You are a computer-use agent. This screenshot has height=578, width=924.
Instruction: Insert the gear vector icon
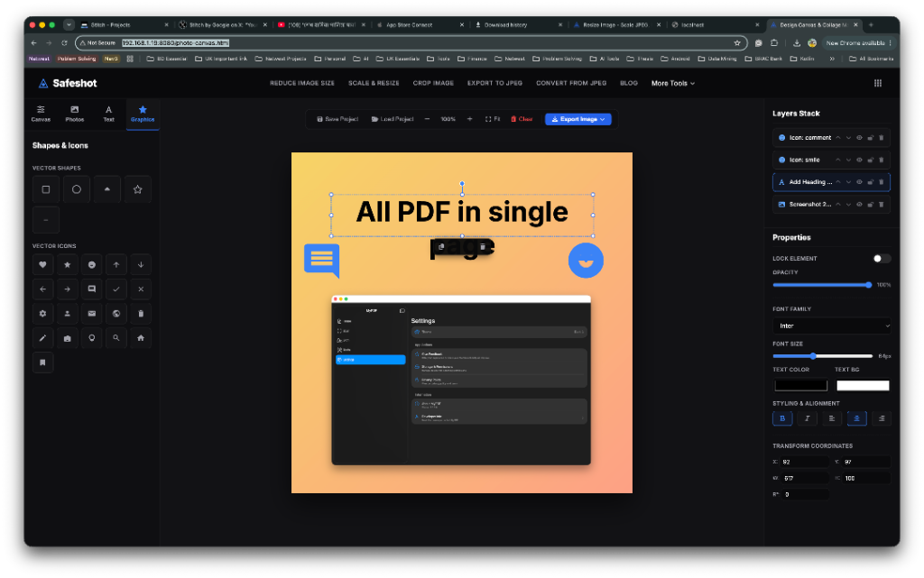tap(43, 314)
